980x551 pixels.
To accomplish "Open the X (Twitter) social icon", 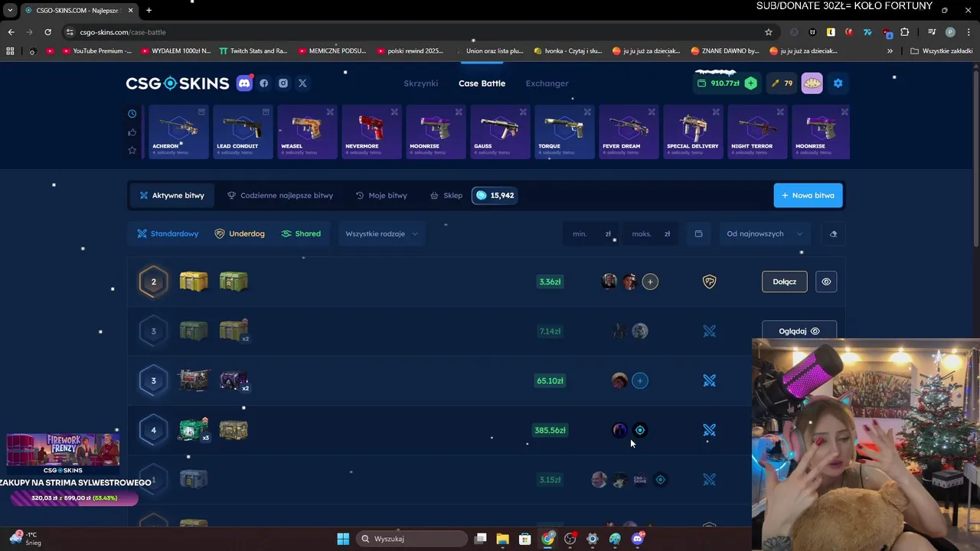I will click(302, 83).
